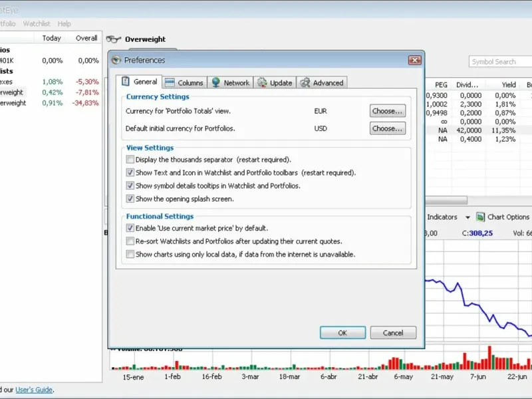Click the 1,0002 PEG value
The image size is (532, 399).
click(437, 104)
